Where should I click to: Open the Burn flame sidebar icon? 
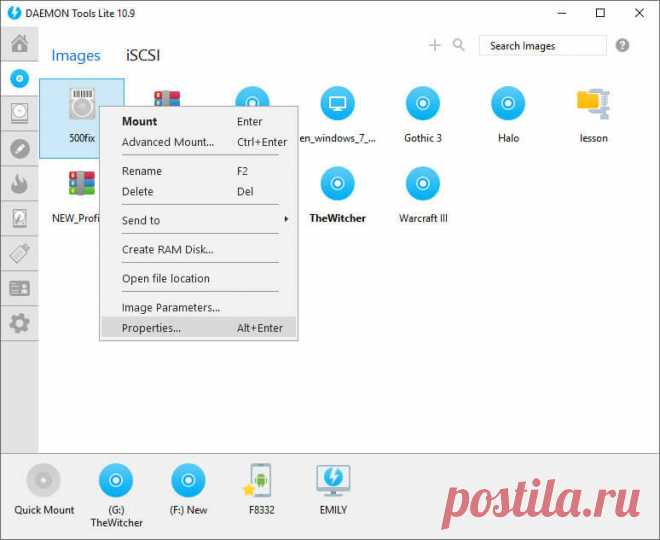point(19,184)
